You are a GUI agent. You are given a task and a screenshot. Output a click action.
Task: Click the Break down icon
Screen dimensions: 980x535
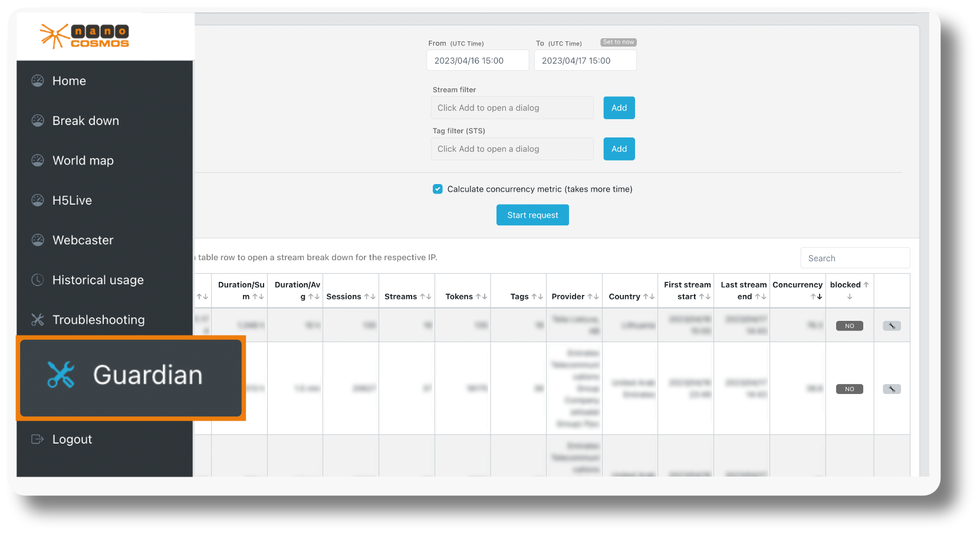tap(37, 120)
